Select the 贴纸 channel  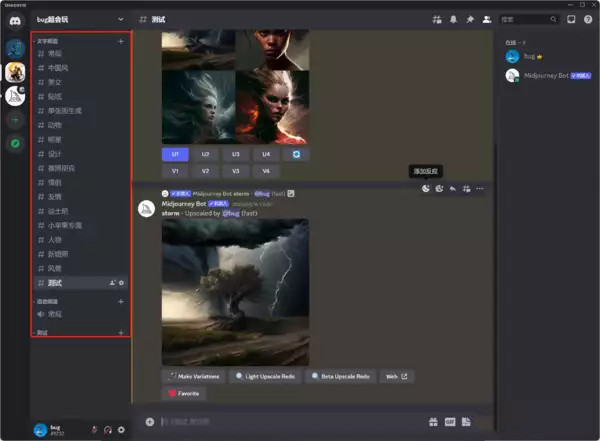[80, 96]
